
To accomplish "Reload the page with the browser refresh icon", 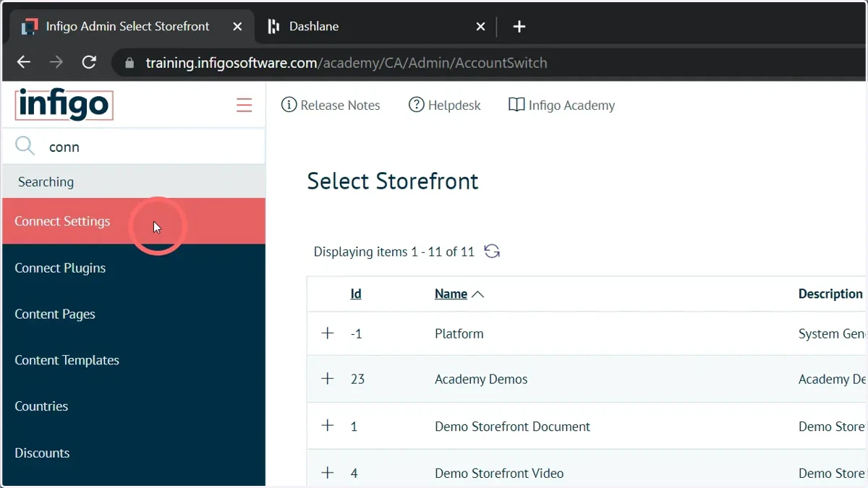I will click(89, 62).
